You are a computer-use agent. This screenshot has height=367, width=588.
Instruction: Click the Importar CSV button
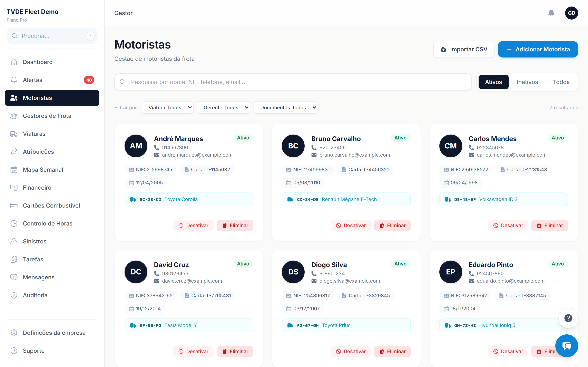(464, 49)
